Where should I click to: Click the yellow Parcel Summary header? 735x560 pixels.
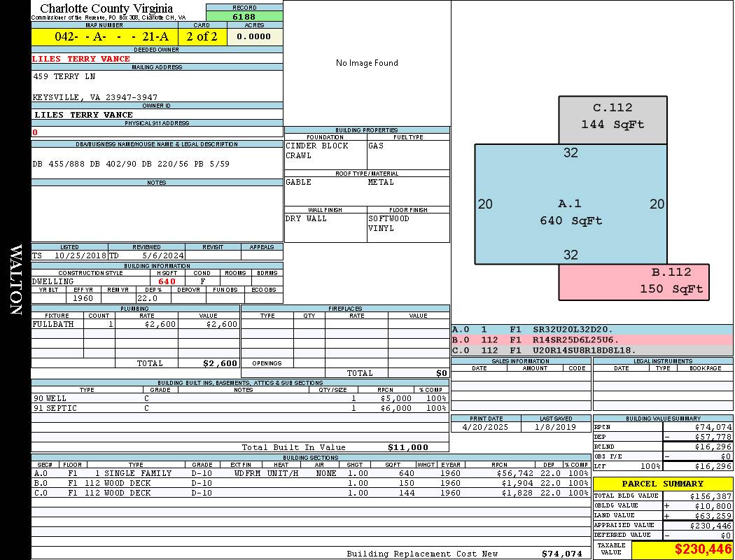[x=663, y=484]
